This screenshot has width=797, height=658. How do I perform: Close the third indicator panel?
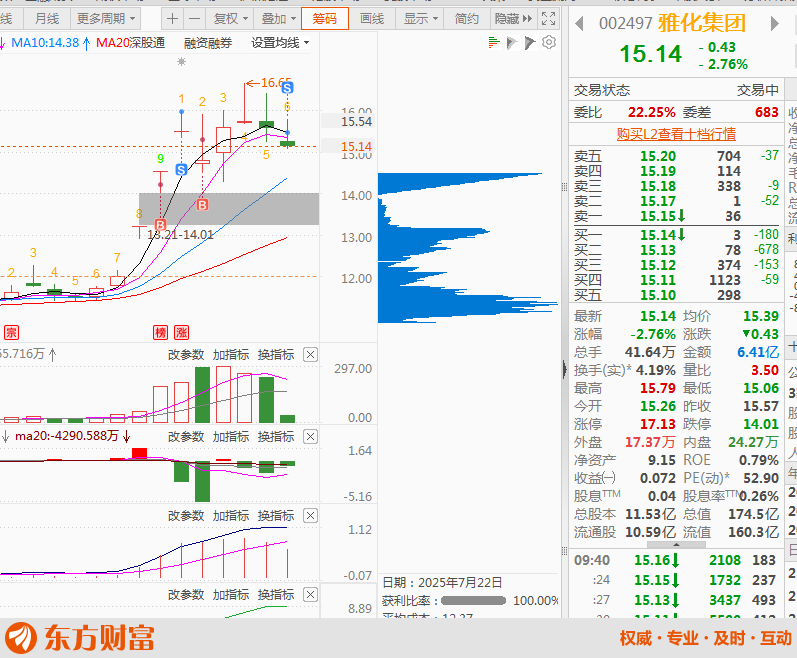(x=310, y=516)
